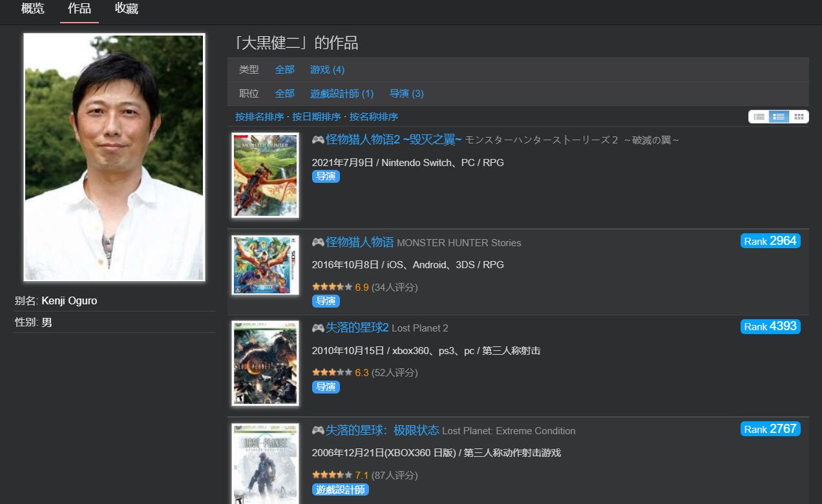Click gamepad icon beside 怪物猎人物语2

tap(318, 140)
